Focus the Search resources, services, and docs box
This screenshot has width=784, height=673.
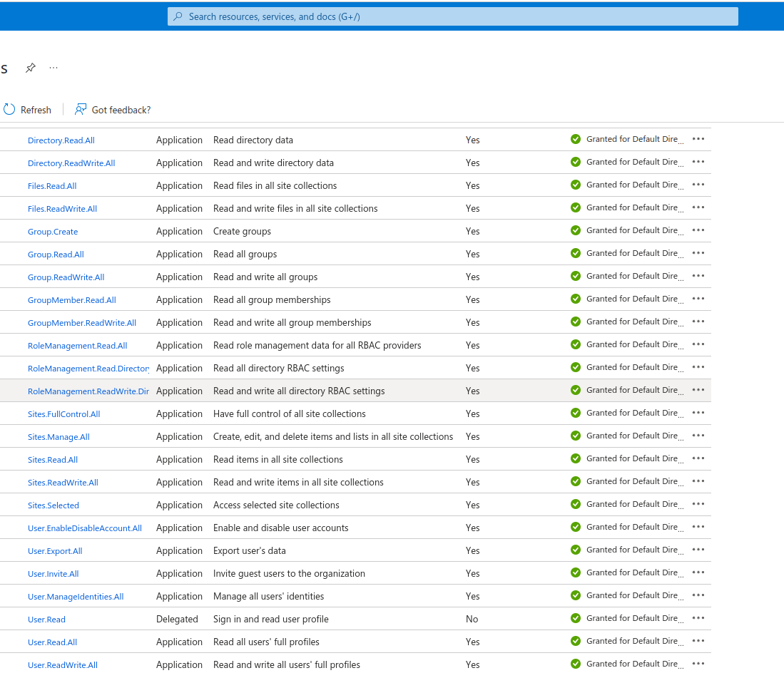click(452, 16)
